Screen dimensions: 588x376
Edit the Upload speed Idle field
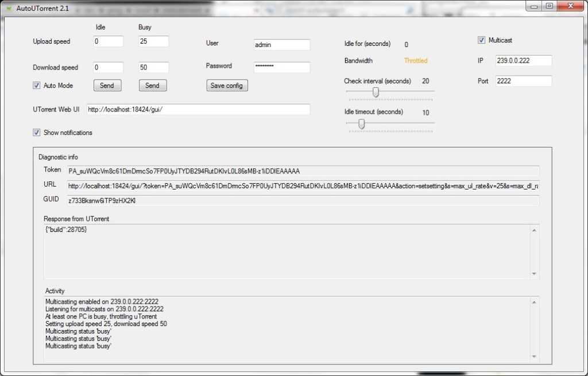click(x=107, y=41)
